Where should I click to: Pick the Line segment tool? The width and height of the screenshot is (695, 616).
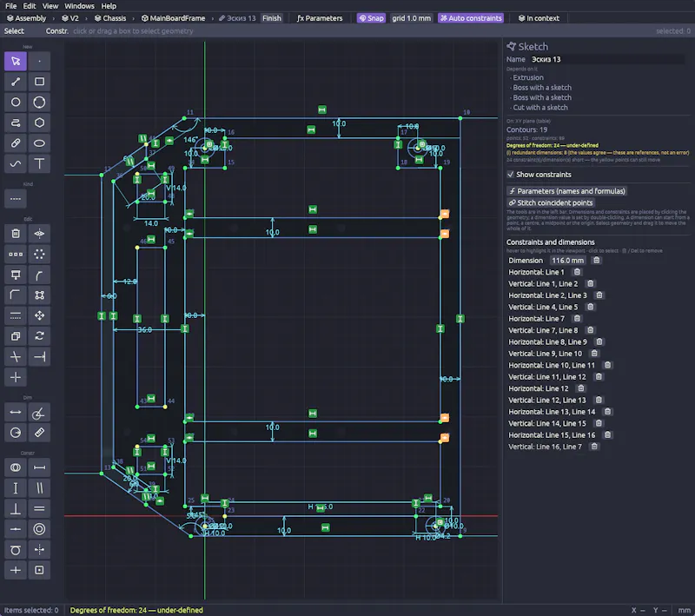[x=16, y=82]
